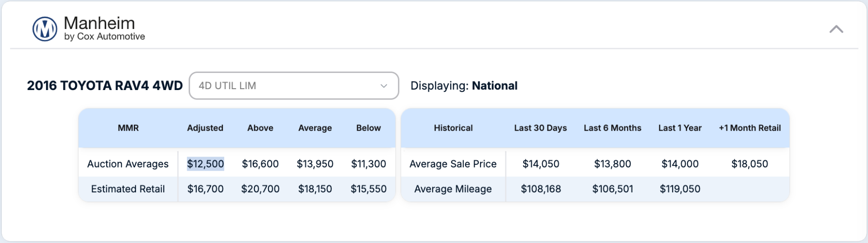
Task: Click the $18,050 +1 month retail value
Action: (x=750, y=164)
